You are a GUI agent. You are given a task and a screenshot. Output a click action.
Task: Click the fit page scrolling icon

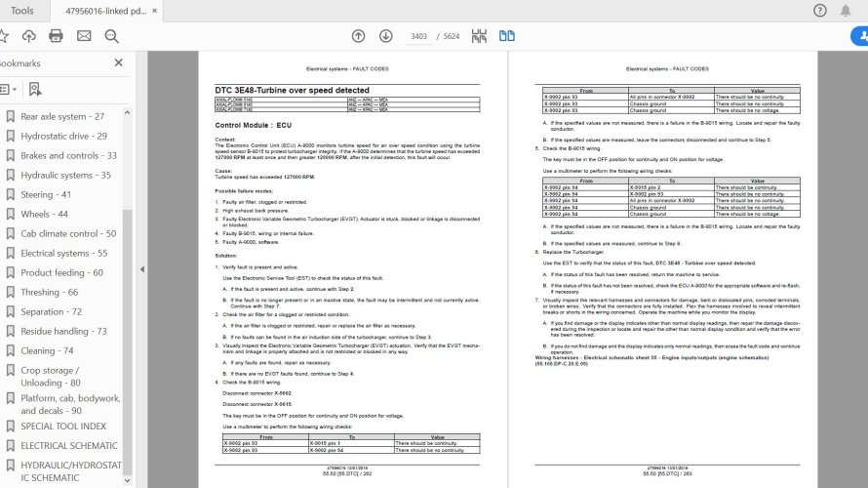point(479,36)
